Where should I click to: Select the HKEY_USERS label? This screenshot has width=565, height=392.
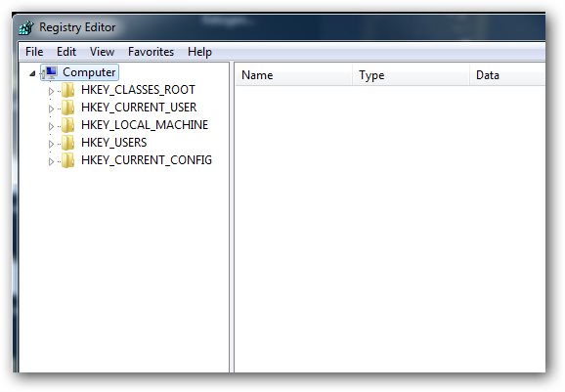coord(113,143)
